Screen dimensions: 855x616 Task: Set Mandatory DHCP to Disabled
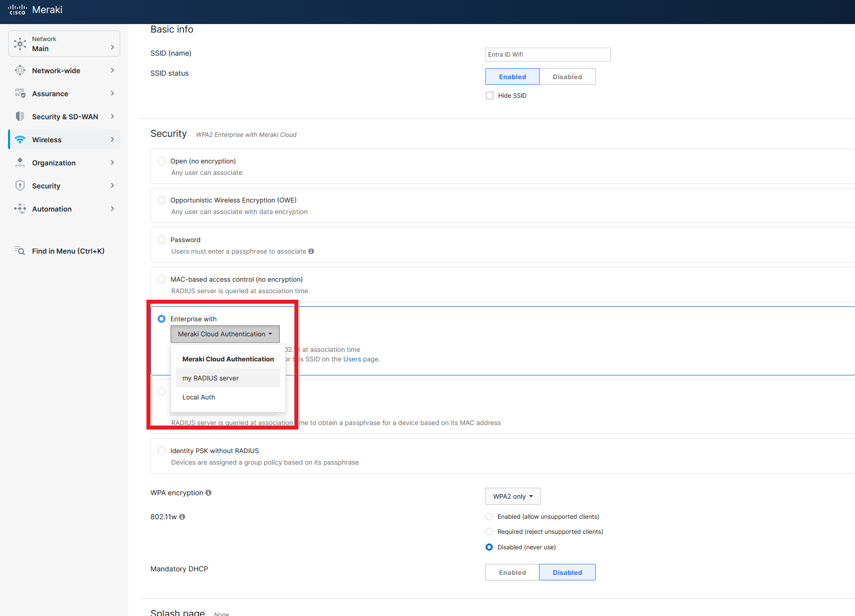tap(568, 572)
